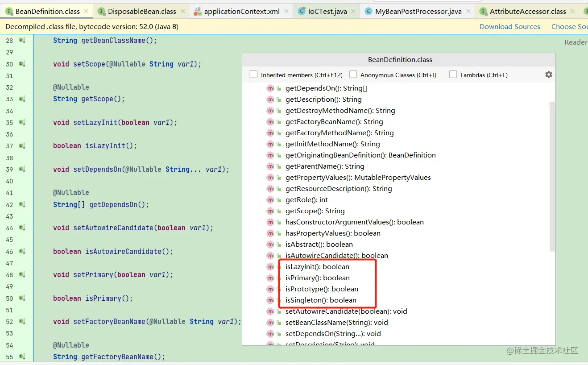Select isLazyInit(): boolean in structure list
Screen dimensions: 588x365
(317, 267)
